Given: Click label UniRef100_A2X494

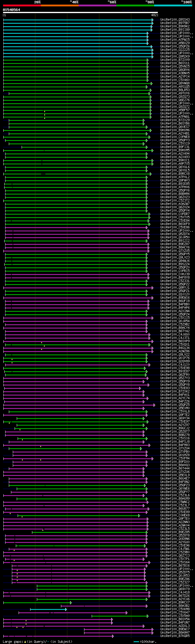Looking at the screenshot, I should coord(175,154).
